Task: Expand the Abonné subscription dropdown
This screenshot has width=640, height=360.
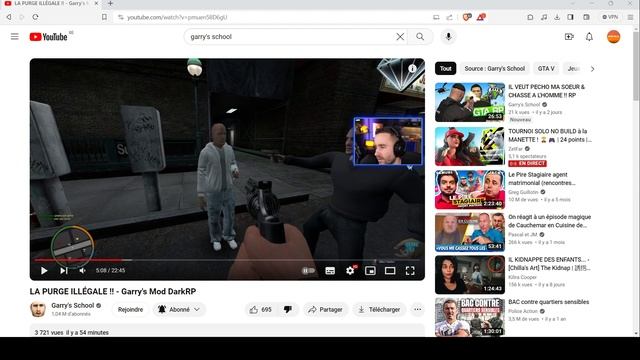Action: pyautogui.click(x=179, y=310)
